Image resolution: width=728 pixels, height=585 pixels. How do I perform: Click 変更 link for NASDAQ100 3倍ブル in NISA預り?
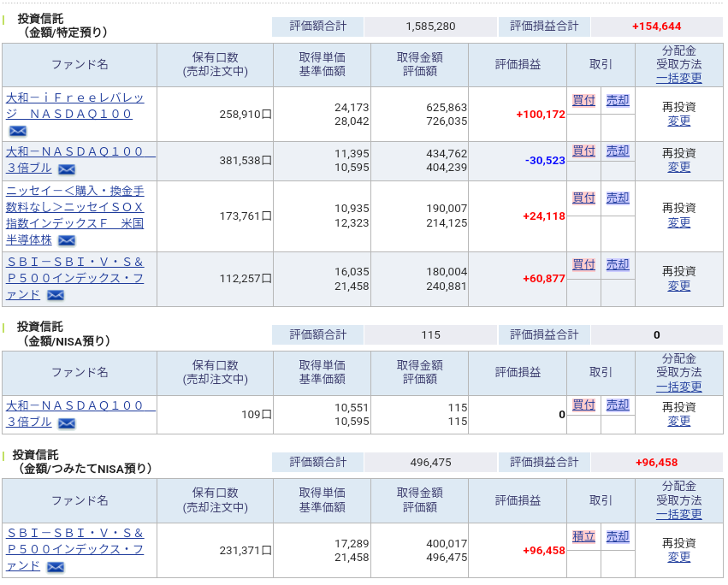coord(678,421)
